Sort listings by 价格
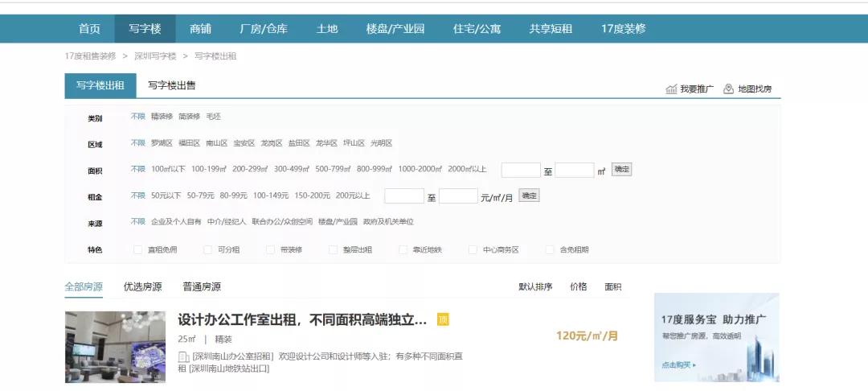 [579, 287]
